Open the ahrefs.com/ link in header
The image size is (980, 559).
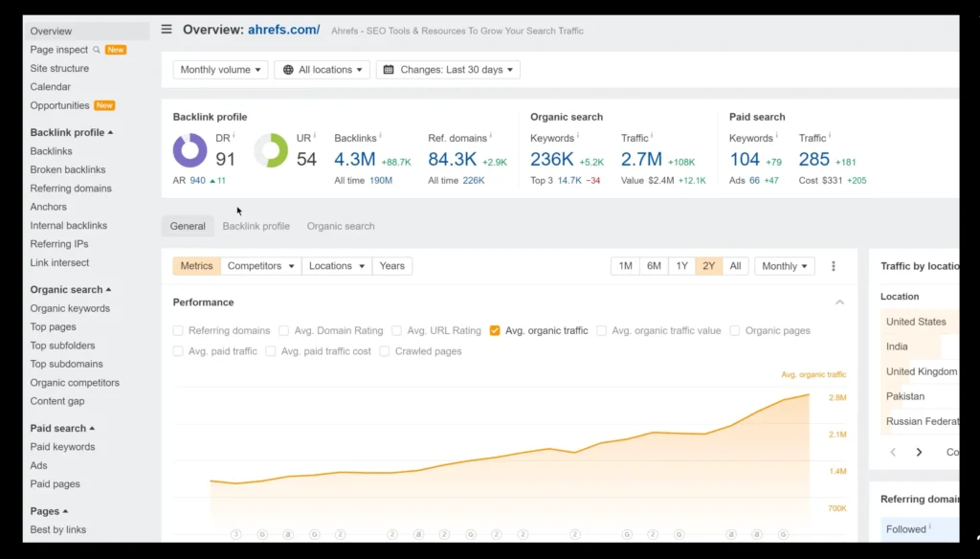tap(283, 30)
